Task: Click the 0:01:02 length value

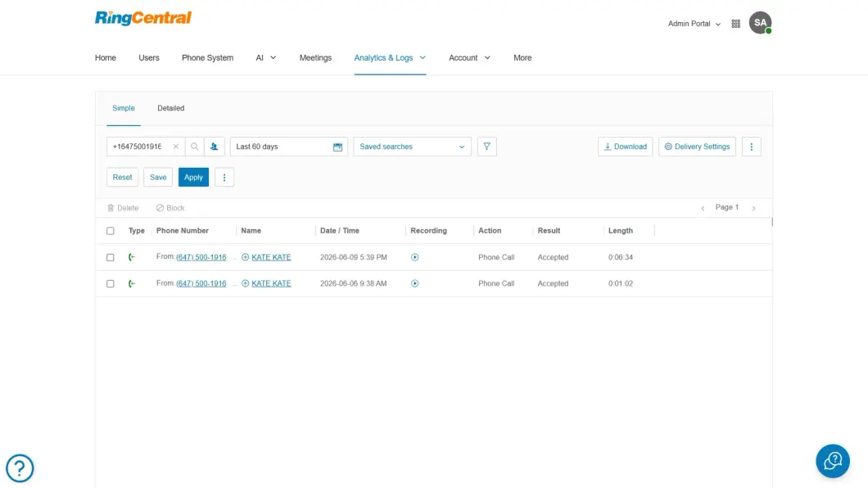Action: coord(621,283)
